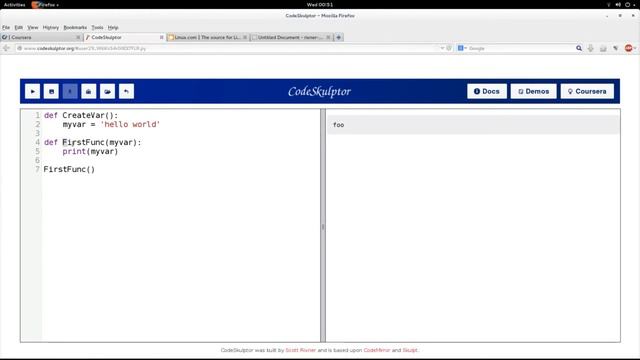Open the Bookmarks menu
This screenshot has width=640, height=360.
point(75,27)
